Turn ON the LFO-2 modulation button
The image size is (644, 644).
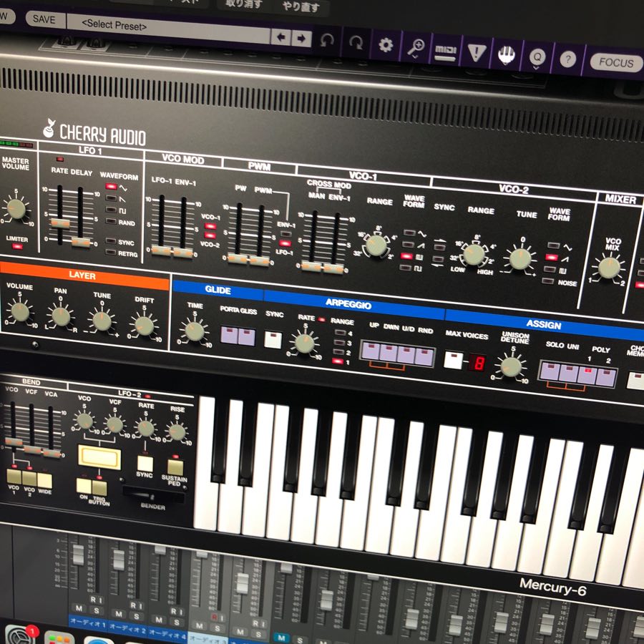point(84,486)
